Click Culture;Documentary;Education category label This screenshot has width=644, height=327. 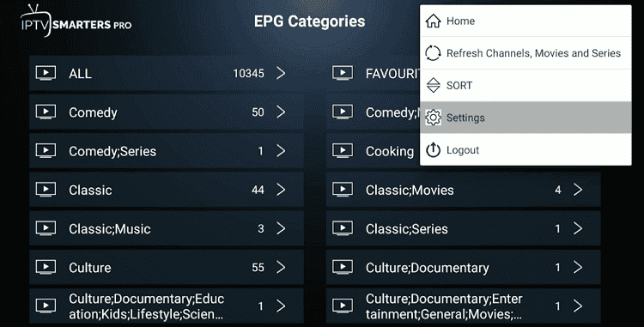click(x=147, y=306)
